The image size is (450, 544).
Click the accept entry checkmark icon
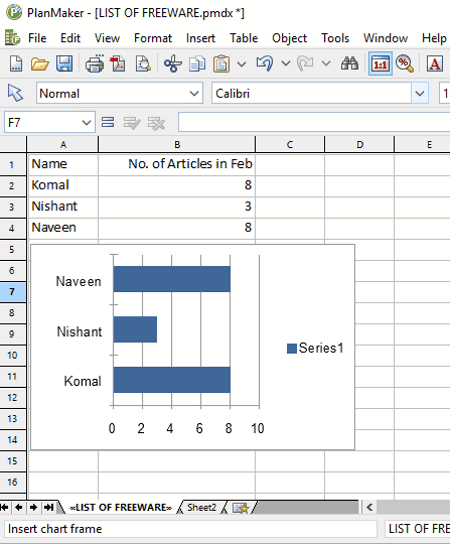tap(132, 123)
